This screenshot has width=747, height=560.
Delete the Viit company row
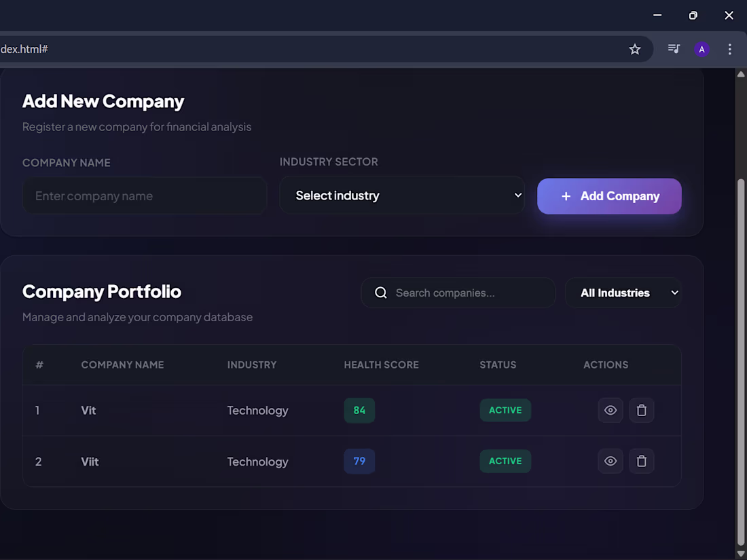(641, 462)
